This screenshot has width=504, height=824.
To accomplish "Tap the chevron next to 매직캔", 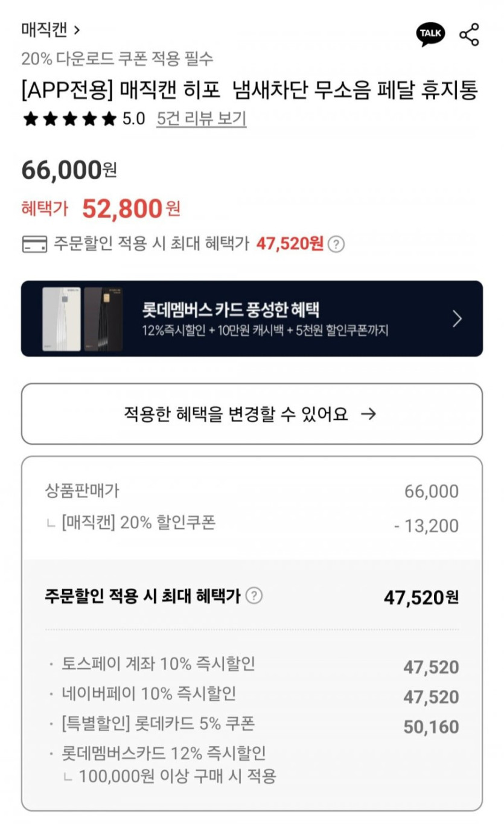I will tap(77, 29).
